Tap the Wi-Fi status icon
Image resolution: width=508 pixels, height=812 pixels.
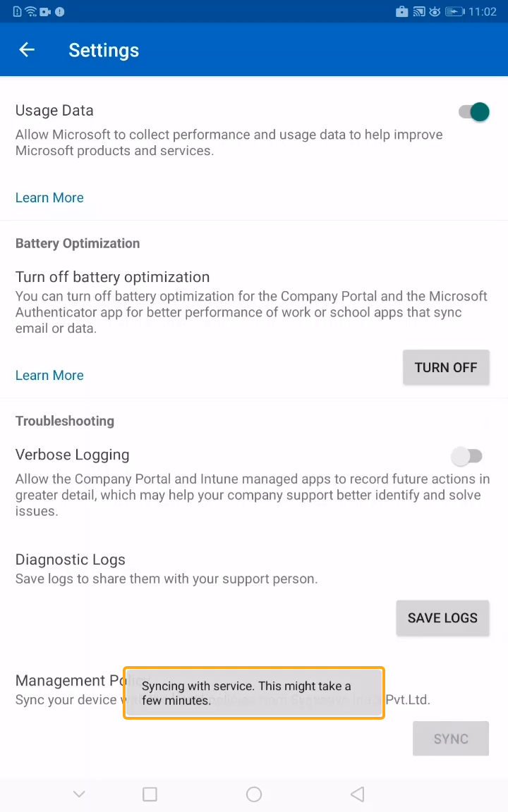(x=30, y=11)
